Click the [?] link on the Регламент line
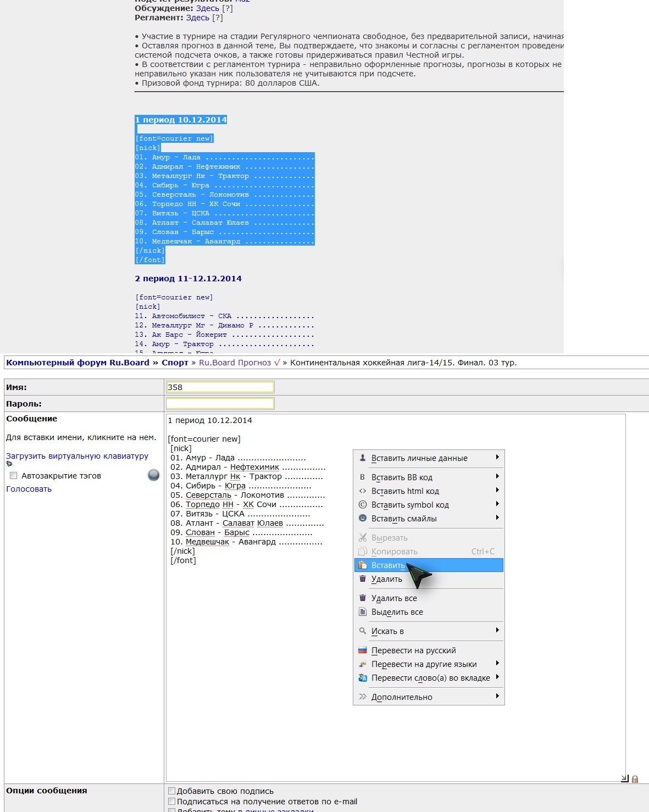Screen dimensions: 649x812 (218, 18)
